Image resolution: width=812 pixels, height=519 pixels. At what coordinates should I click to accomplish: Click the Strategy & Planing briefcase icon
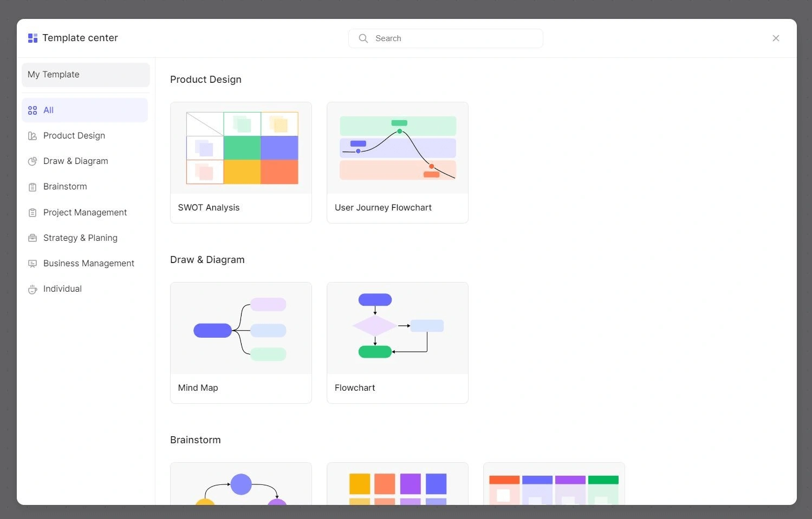pyautogui.click(x=33, y=238)
